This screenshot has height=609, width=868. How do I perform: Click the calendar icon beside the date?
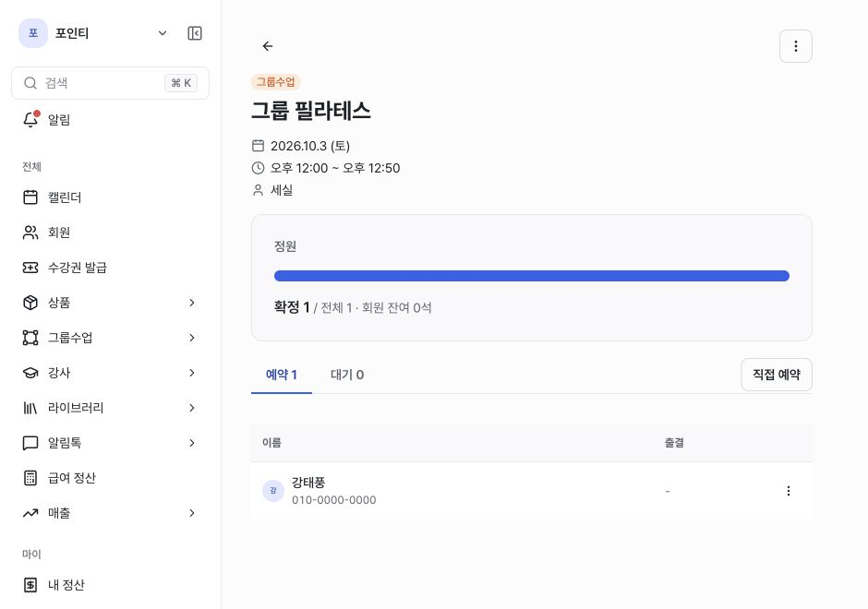(x=258, y=146)
